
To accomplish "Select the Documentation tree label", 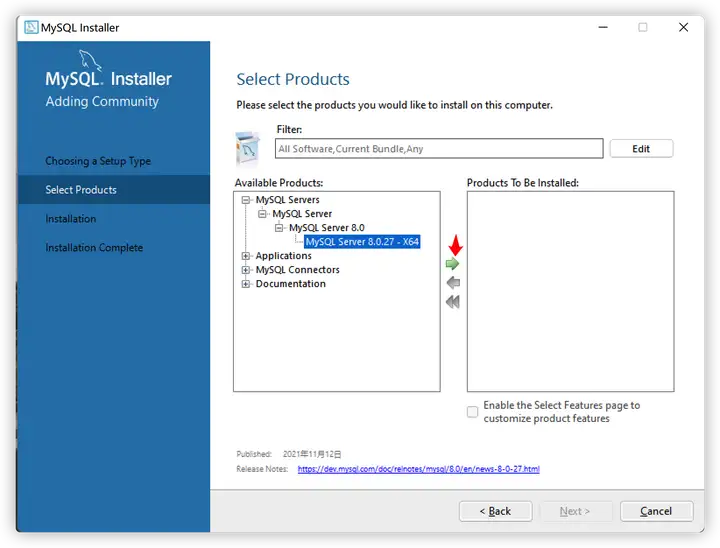I will click(x=291, y=284).
